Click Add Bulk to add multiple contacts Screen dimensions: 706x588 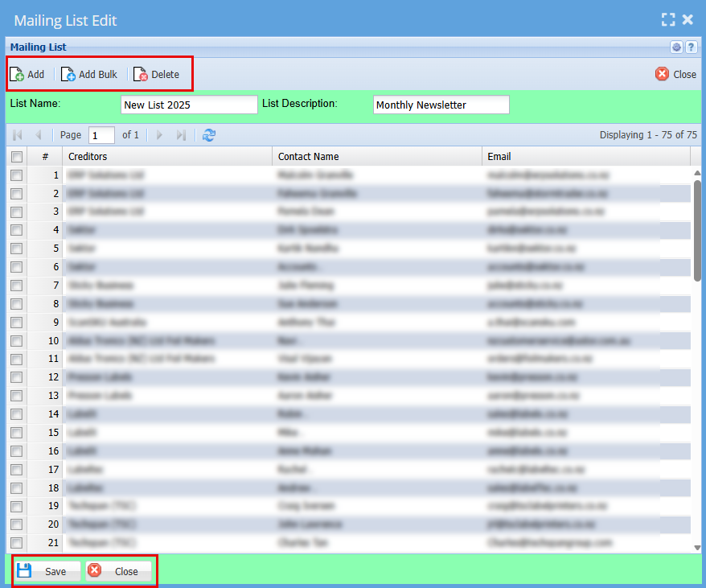pos(89,74)
